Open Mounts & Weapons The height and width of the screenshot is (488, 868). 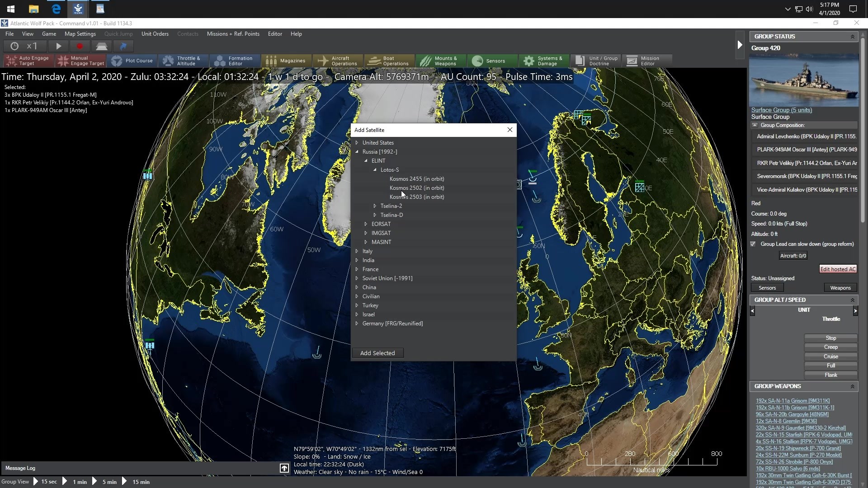[441, 61]
